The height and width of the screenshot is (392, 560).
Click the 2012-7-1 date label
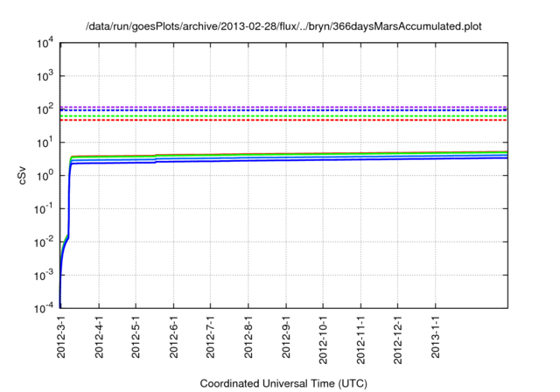[210, 336]
